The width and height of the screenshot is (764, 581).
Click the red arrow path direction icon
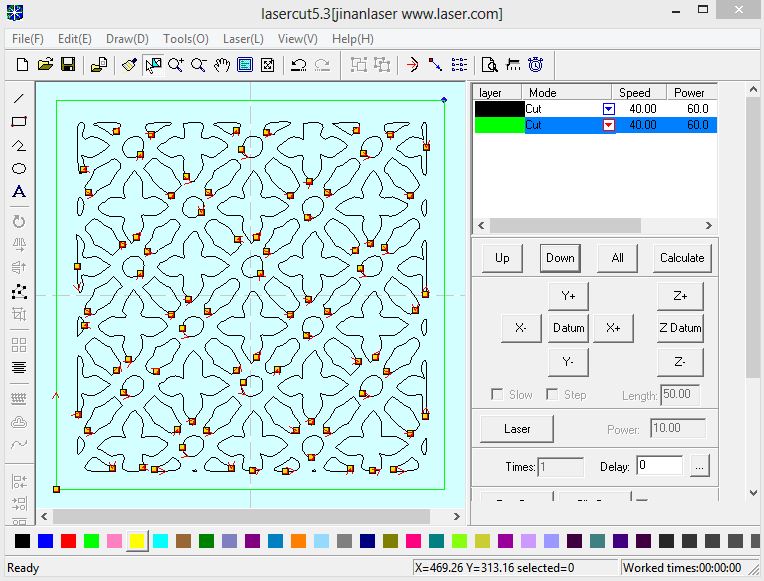[412, 64]
